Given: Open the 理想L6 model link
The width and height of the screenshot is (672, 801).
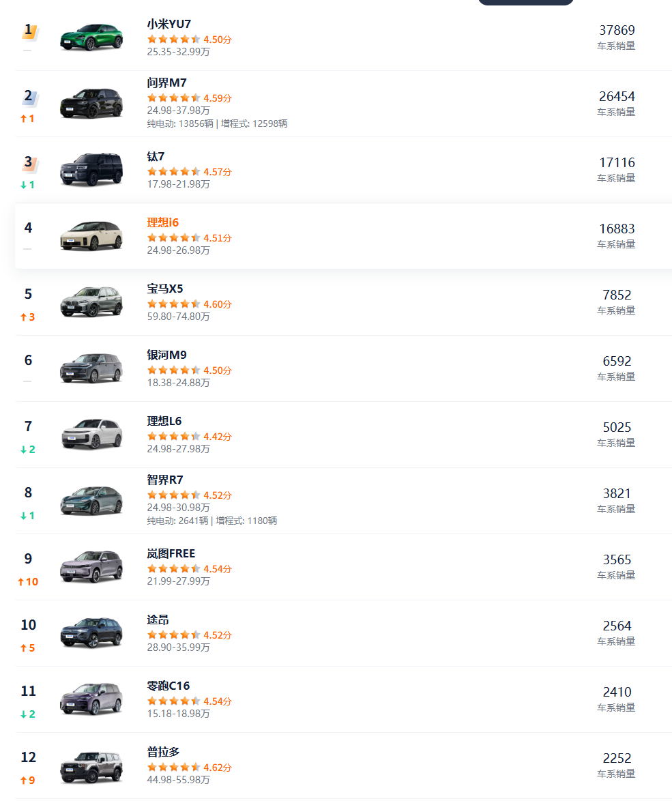Looking at the screenshot, I should click(164, 421).
